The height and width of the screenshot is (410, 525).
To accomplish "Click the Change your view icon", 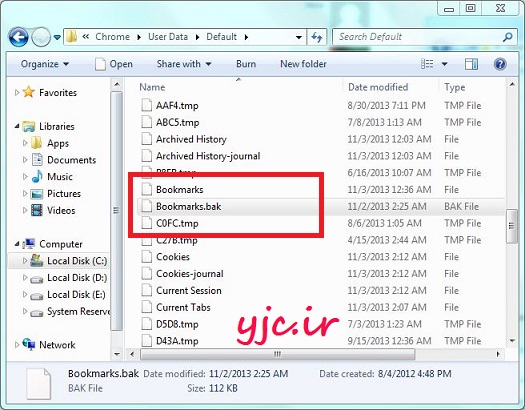I will click(427, 64).
